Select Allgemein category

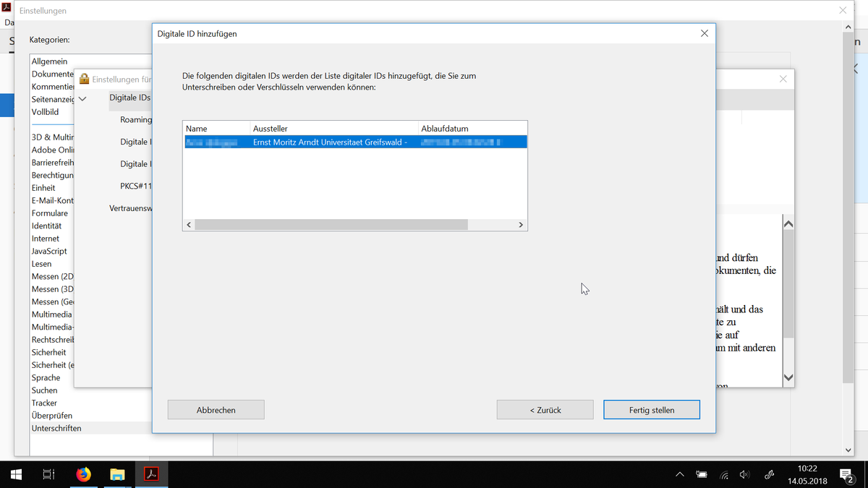[x=49, y=61]
